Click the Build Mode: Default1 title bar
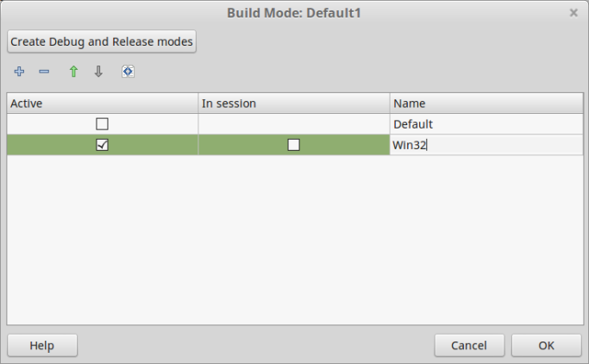 coord(293,13)
